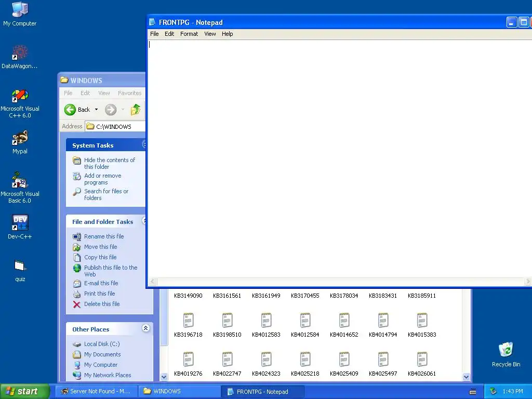Open the Explorer Edit menu
The width and height of the screenshot is (532, 399).
85,93
